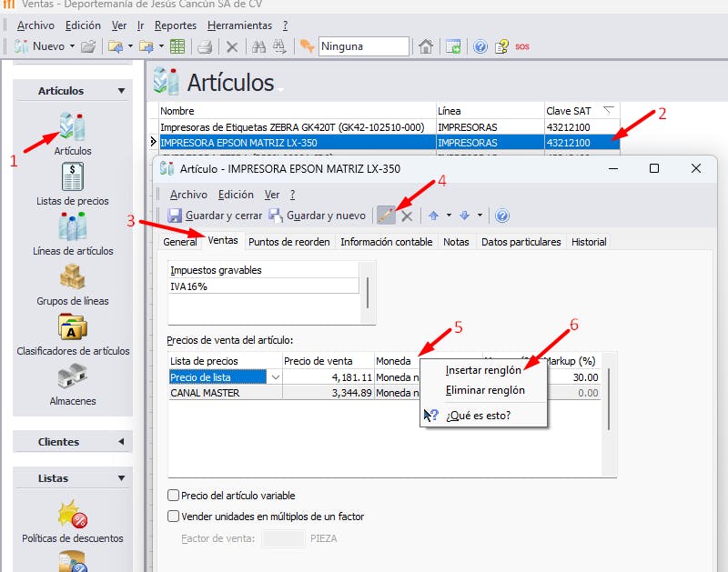Choose Insertar renglón from context menu
Image resolution: width=728 pixels, height=572 pixels.
[483, 370]
